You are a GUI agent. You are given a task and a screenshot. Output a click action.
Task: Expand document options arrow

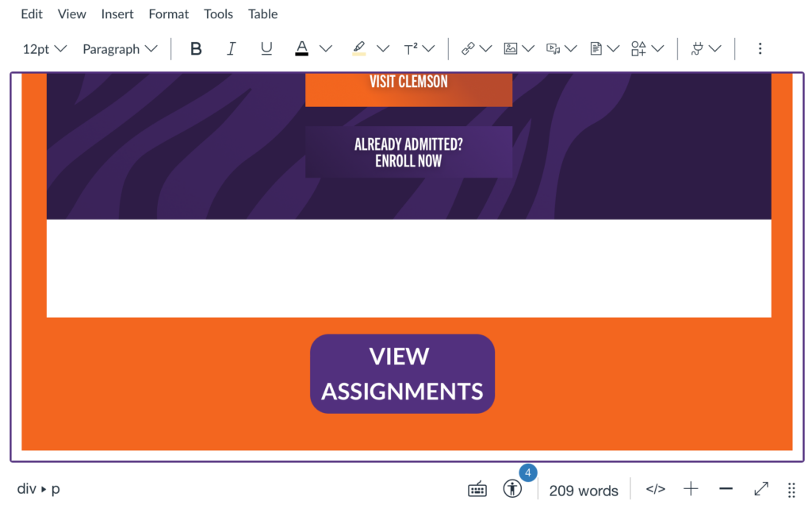(x=613, y=48)
